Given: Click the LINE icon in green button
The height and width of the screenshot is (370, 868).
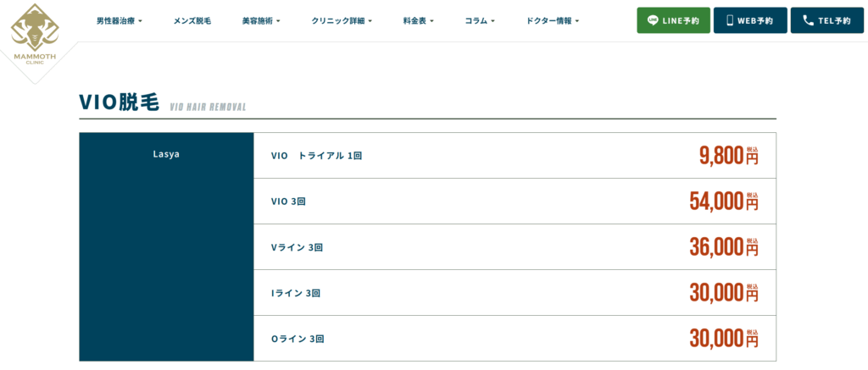Looking at the screenshot, I should pos(652,21).
